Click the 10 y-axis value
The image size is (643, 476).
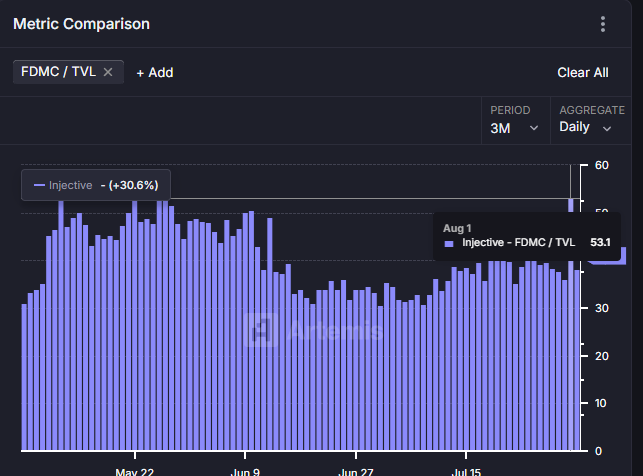point(601,403)
